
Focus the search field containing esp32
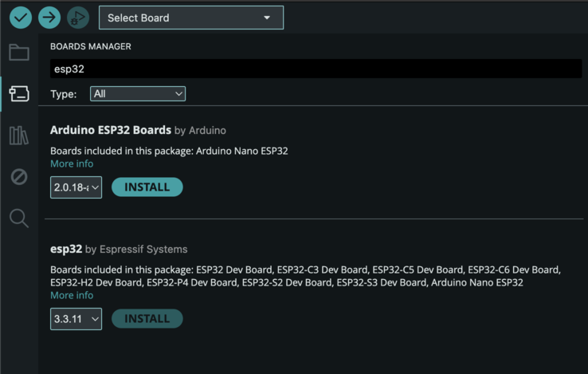point(316,69)
